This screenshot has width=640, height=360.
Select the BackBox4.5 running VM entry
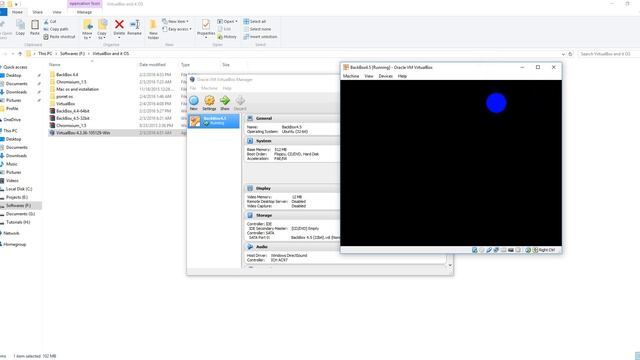tap(214, 121)
